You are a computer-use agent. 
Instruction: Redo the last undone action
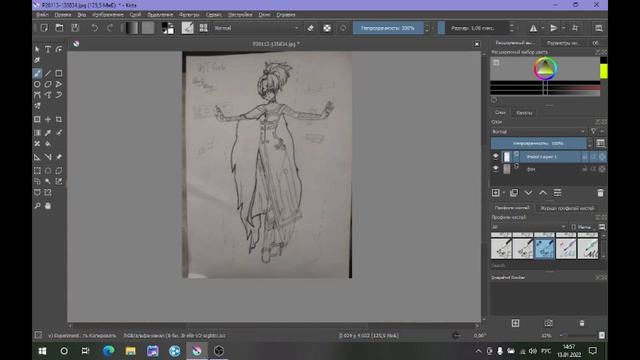click(110, 28)
